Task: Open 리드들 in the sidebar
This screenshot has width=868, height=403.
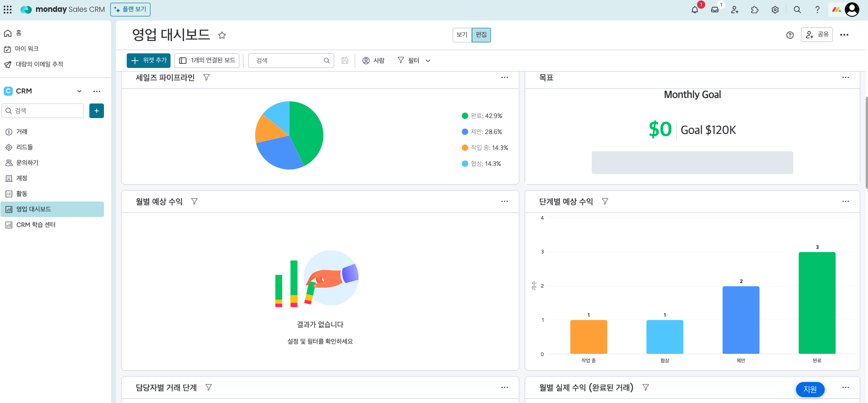Action: click(25, 147)
